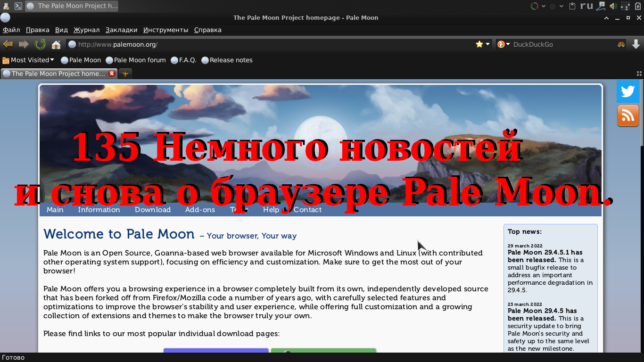
Task: Read 'Pale Moon 29.4.5 has been released' news
Action: click(542, 314)
